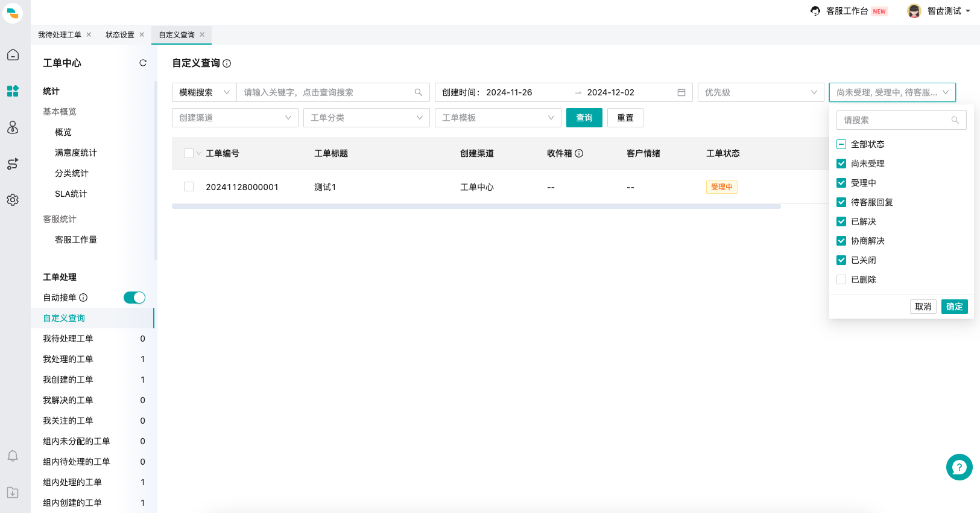Refresh the 工单中心 sidebar
The image size is (980, 513).
[143, 63]
